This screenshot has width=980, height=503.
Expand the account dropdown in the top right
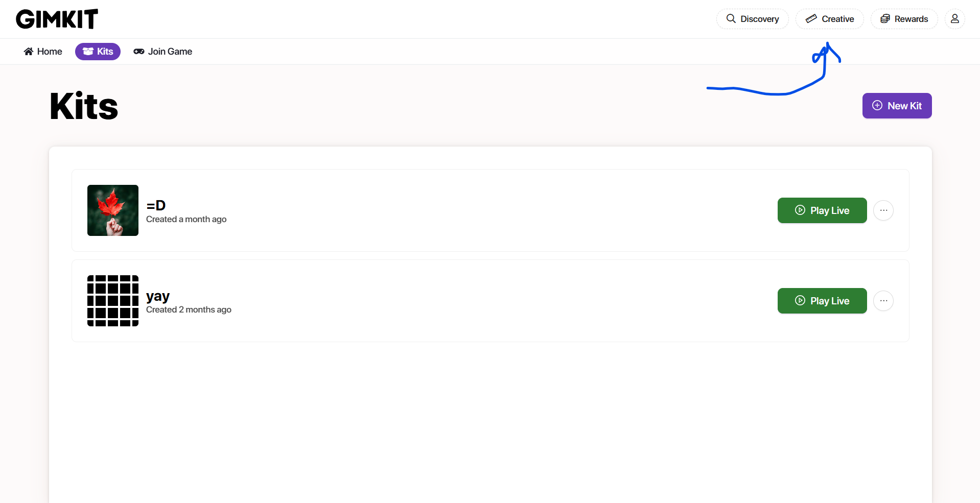pyautogui.click(x=955, y=19)
